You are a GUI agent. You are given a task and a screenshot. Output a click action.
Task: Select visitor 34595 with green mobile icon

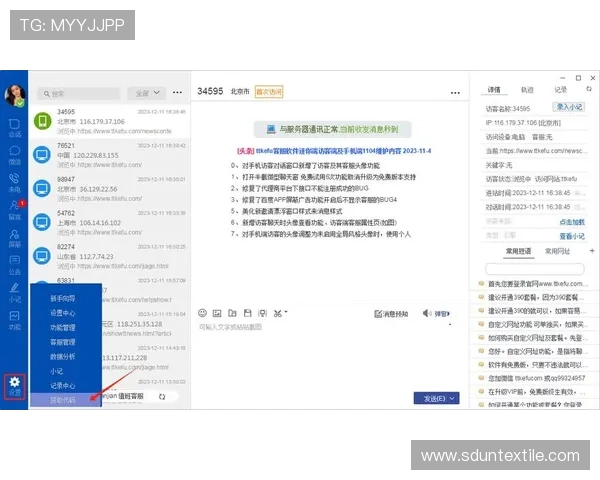pos(110,121)
